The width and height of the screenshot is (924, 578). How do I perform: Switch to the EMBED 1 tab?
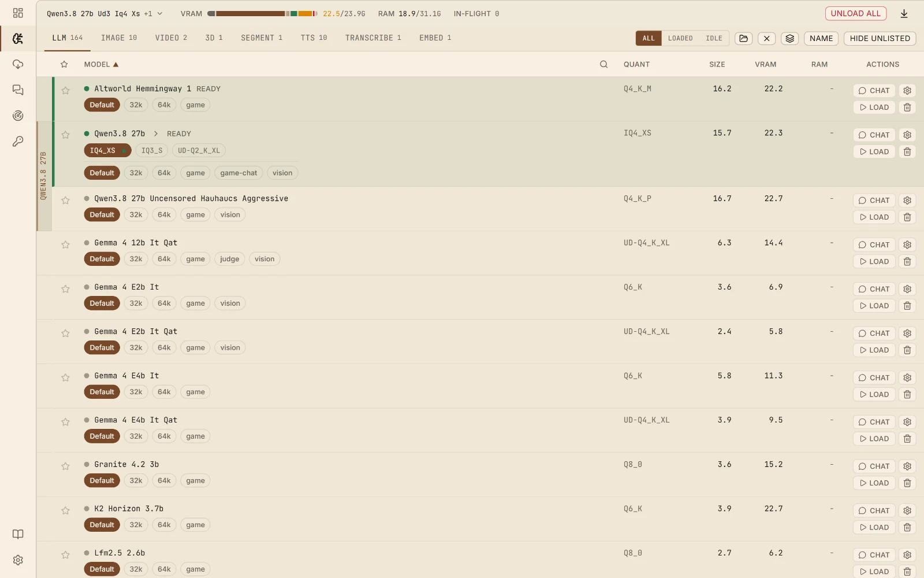[x=435, y=38]
